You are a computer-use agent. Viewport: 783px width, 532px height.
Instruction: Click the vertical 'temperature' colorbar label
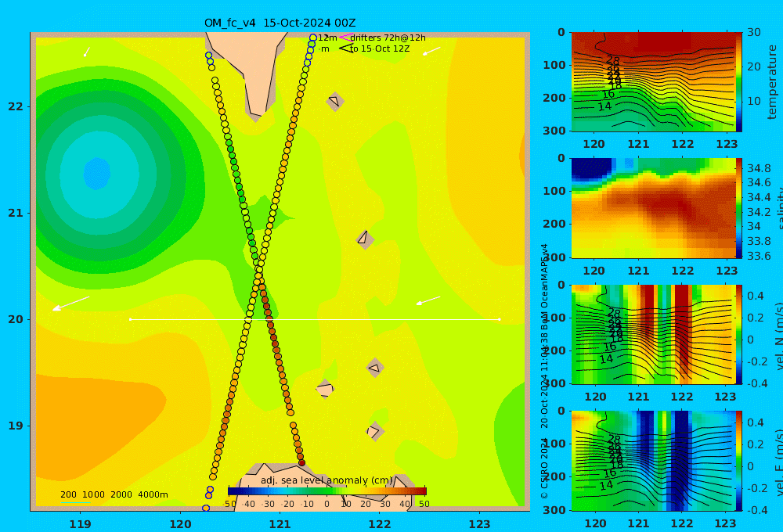772,82
